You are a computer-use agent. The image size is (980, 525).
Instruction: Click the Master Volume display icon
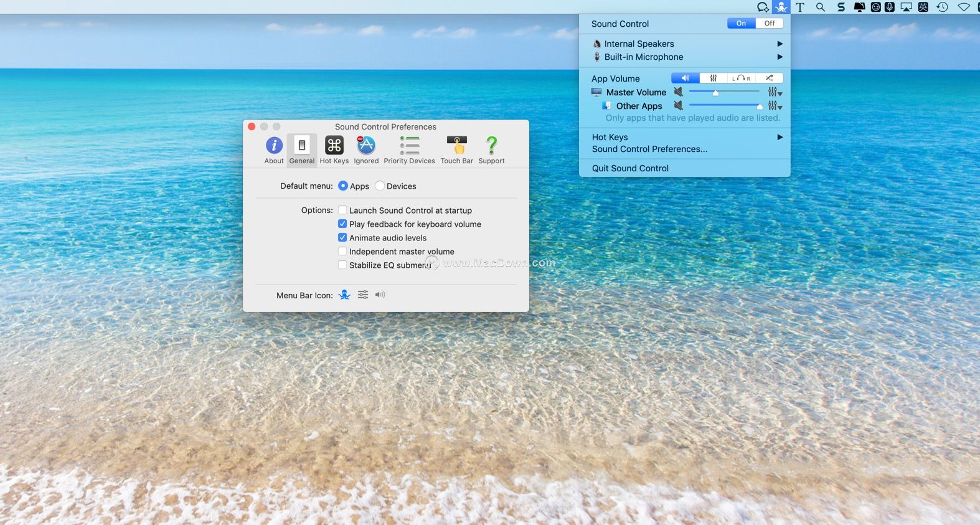click(596, 92)
